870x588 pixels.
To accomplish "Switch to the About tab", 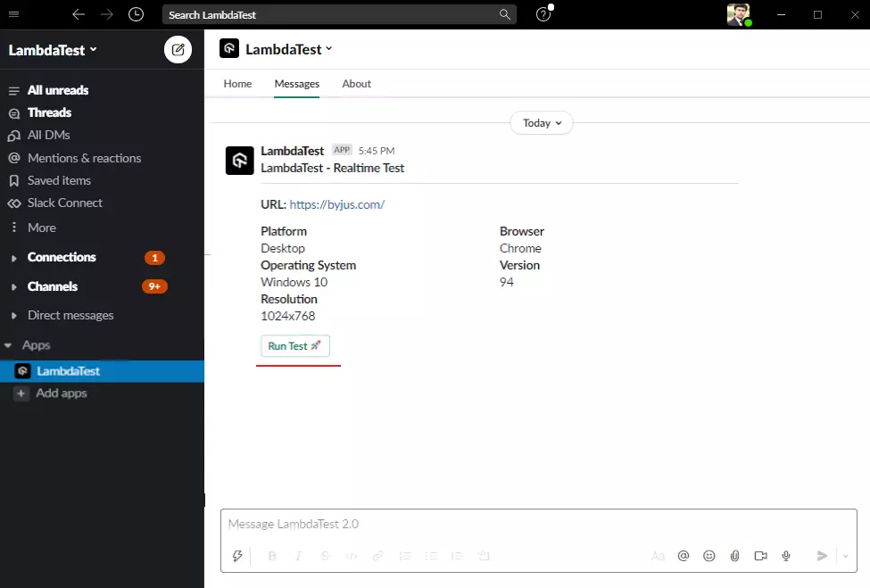I will (356, 83).
